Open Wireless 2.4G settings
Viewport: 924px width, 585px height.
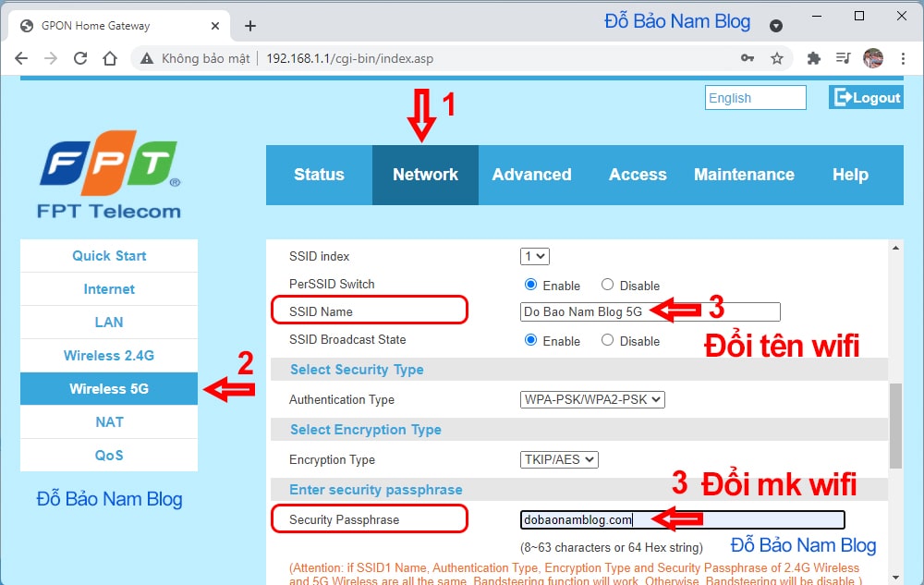point(109,355)
